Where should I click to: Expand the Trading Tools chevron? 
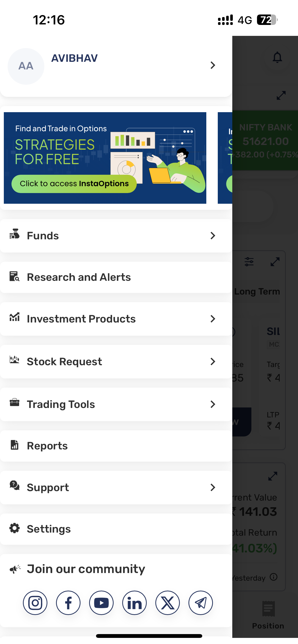tap(213, 404)
